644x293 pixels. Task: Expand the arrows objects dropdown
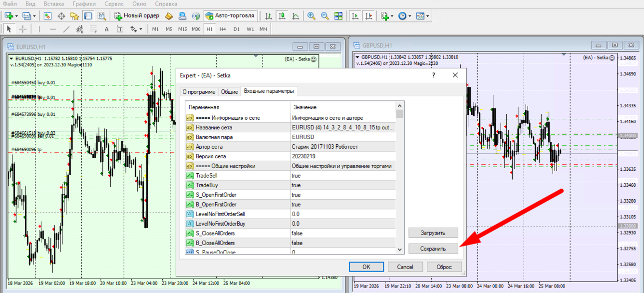tap(141, 29)
